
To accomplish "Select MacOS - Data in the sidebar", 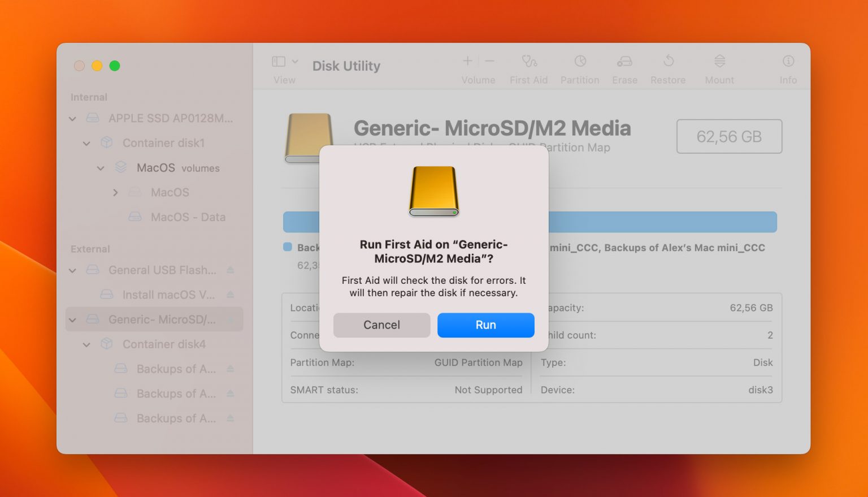I will point(187,217).
